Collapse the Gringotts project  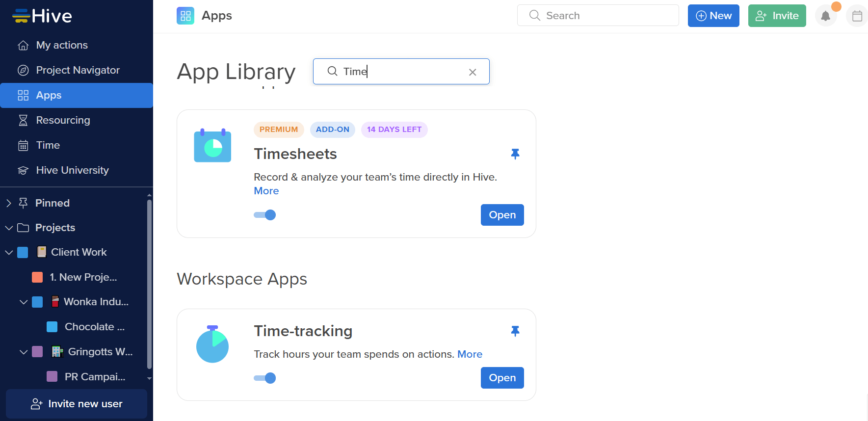point(24,352)
